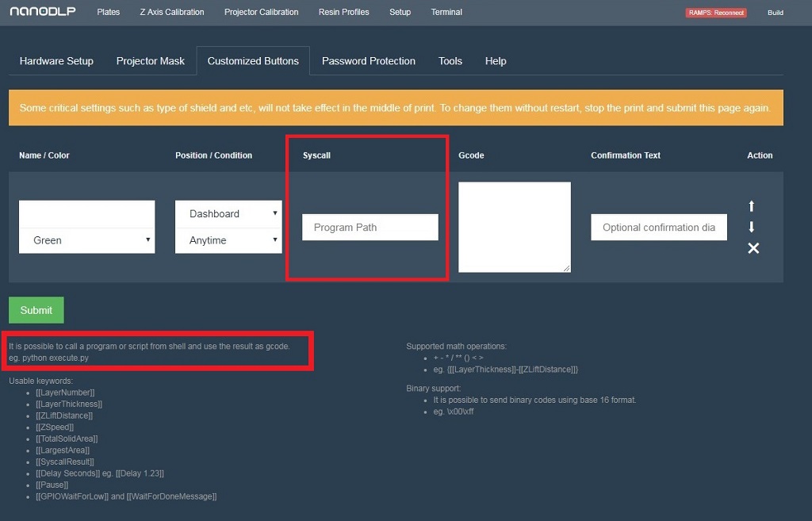Click the Action column header
The width and height of the screenshot is (812, 521).
point(760,155)
